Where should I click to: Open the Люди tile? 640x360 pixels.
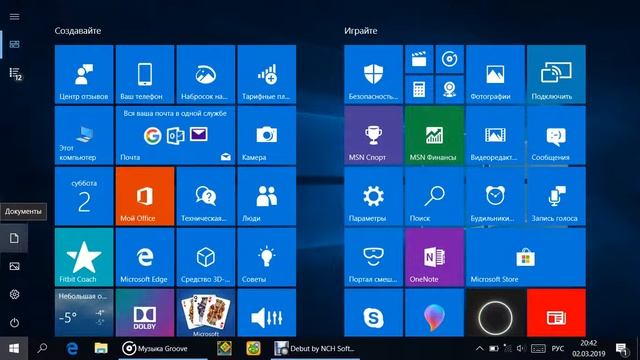point(267,196)
